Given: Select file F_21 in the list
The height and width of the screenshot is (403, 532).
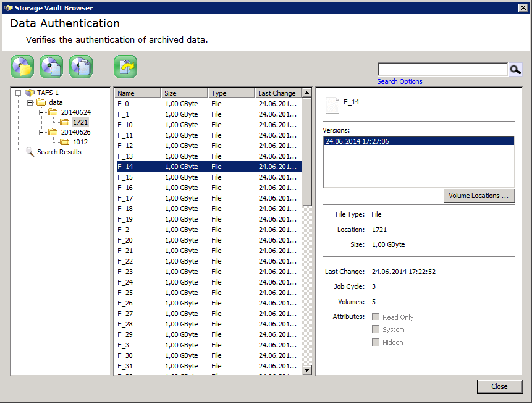Looking at the screenshot, I should point(208,251).
